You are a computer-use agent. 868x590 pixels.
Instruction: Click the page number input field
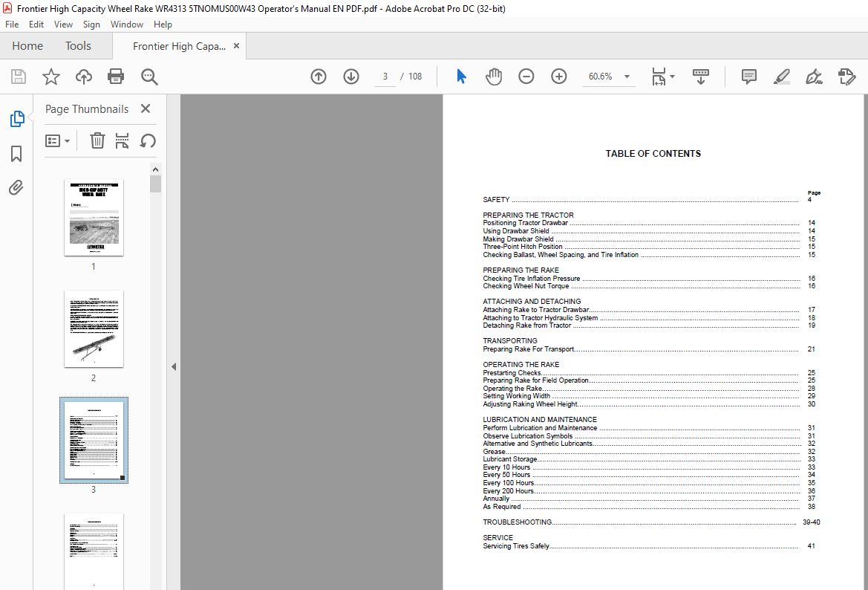coord(385,77)
